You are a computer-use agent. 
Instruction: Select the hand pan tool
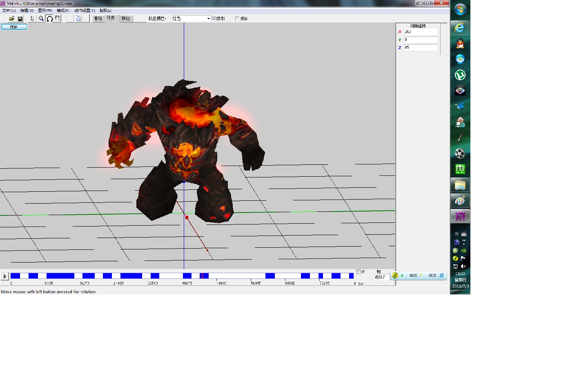pyautogui.click(x=57, y=18)
